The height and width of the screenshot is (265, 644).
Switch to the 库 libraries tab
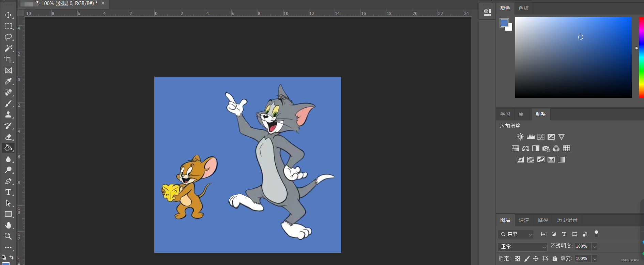(521, 114)
